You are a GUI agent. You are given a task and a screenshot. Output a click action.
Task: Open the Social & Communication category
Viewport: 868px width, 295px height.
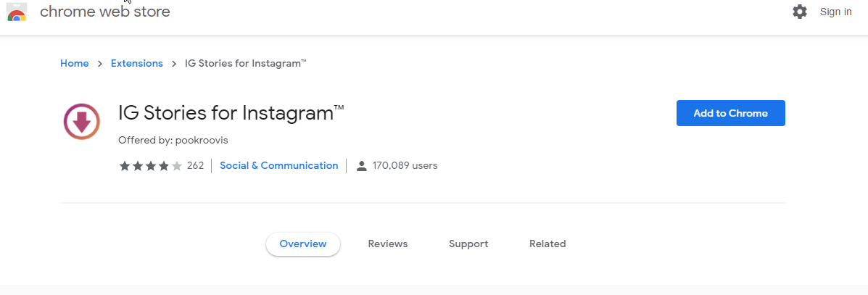click(278, 166)
